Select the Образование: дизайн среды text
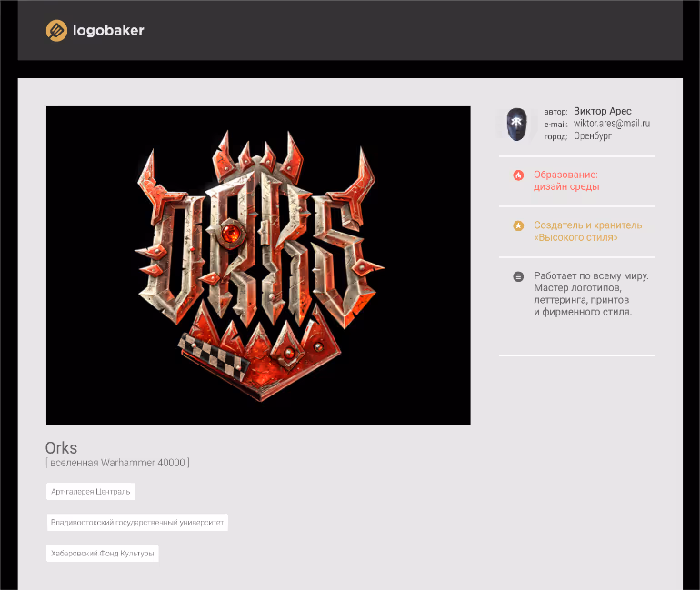The image size is (700, 590). (566, 181)
